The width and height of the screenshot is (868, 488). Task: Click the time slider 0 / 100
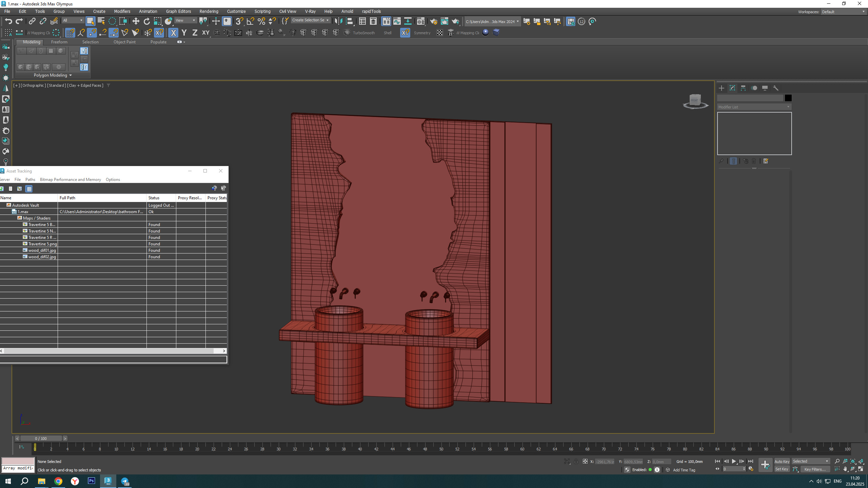(41, 438)
